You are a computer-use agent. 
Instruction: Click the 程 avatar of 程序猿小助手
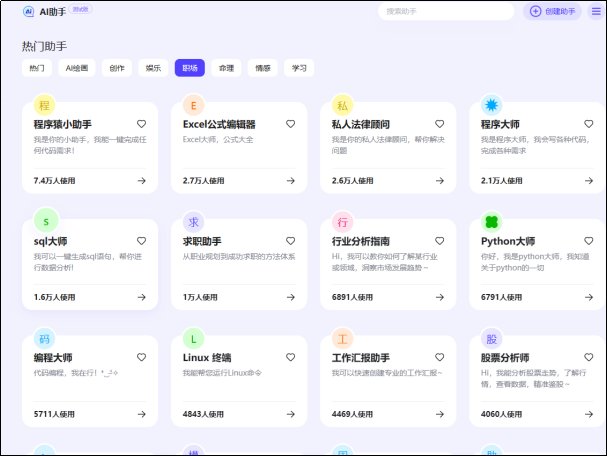(x=45, y=105)
